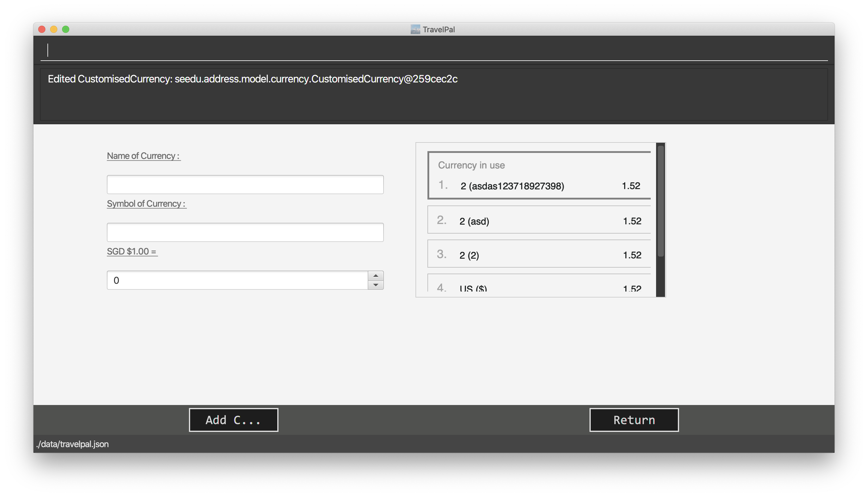Click the command input box at top
Viewport: 868px width, 497px height.
coord(433,50)
